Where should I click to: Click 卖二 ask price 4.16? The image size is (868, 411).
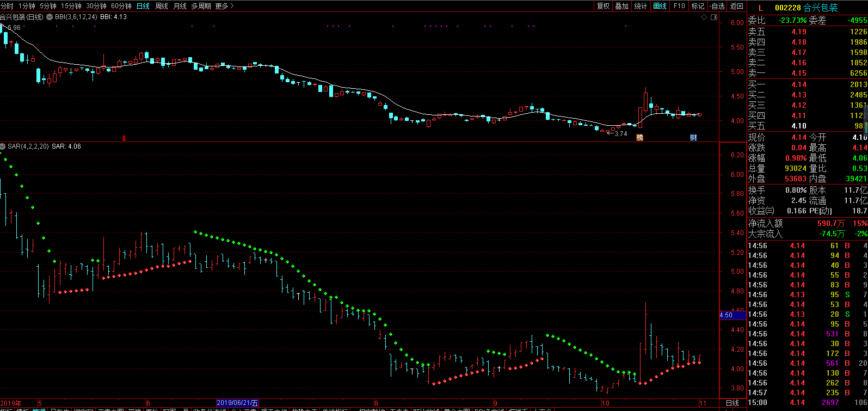click(x=799, y=63)
